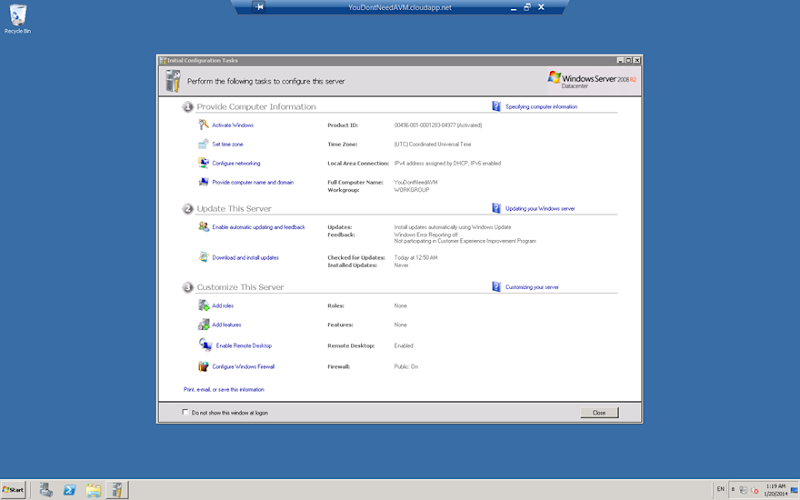Click the computer name and domain icon

pos(204,182)
